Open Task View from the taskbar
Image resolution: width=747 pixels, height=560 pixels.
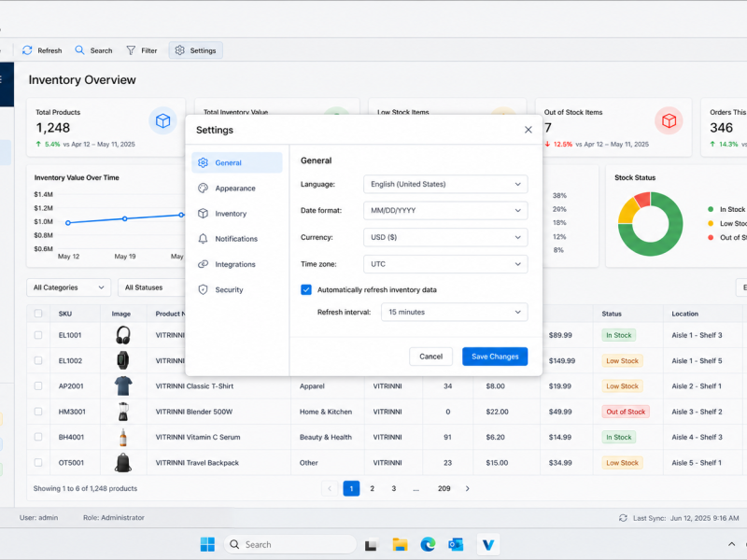[x=371, y=545]
